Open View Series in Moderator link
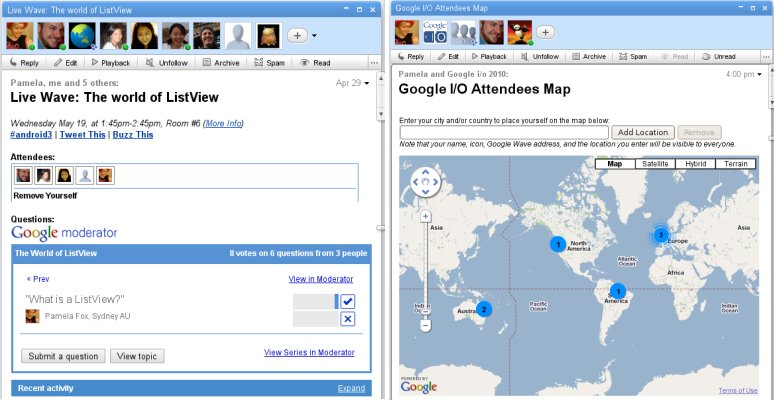 (x=309, y=352)
